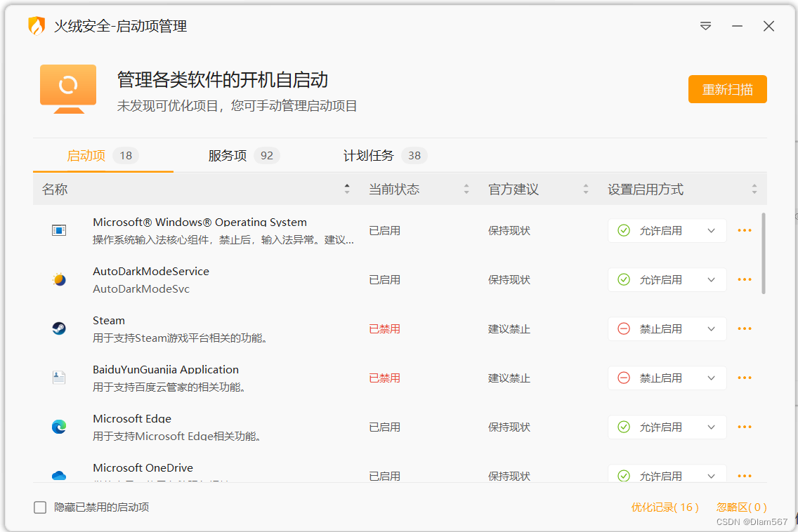Open more options for Microsoft OneDrive row

pyautogui.click(x=745, y=476)
